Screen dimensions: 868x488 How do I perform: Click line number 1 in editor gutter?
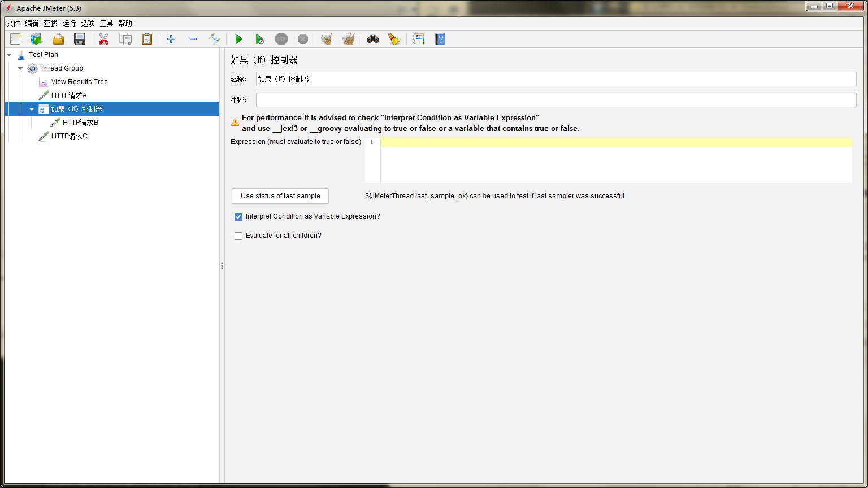click(371, 142)
